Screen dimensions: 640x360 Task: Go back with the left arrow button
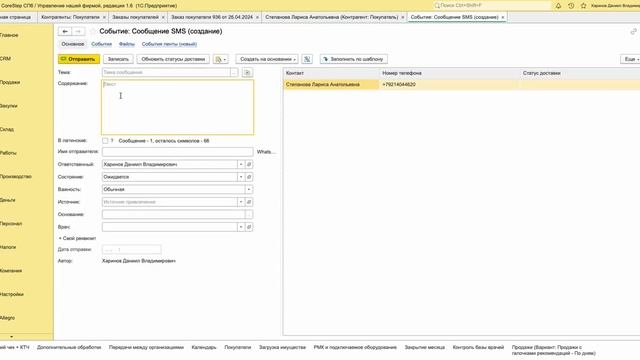(x=65, y=31)
